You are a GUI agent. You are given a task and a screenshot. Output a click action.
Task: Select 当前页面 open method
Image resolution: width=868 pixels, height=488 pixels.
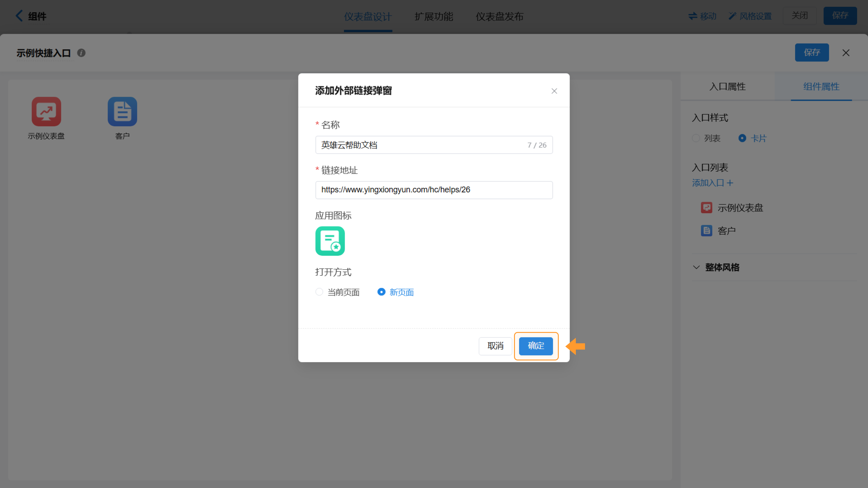point(338,292)
